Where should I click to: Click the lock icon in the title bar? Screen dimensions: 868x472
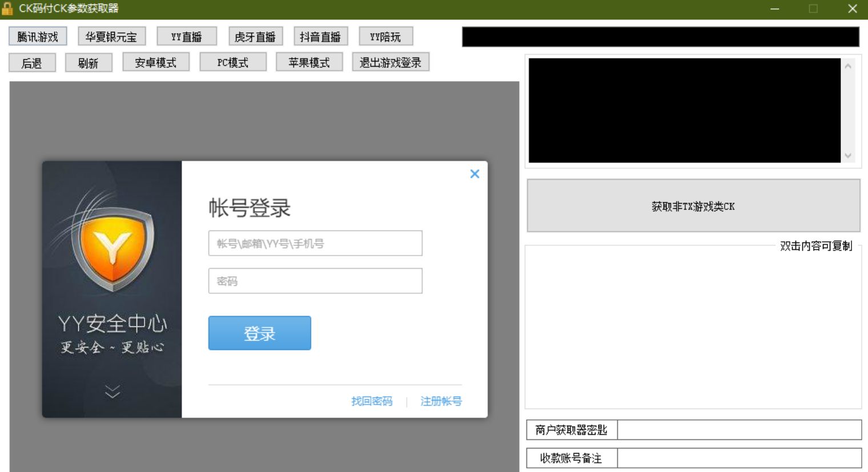point(9,8)
